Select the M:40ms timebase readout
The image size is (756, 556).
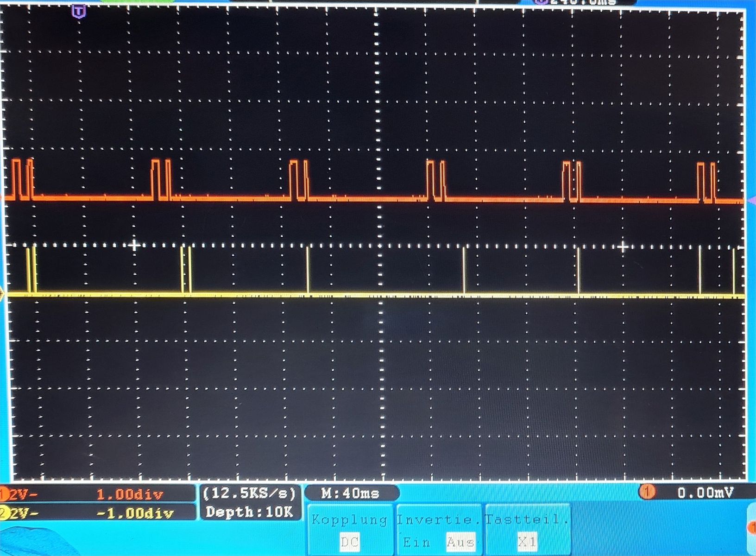(350, 493)
